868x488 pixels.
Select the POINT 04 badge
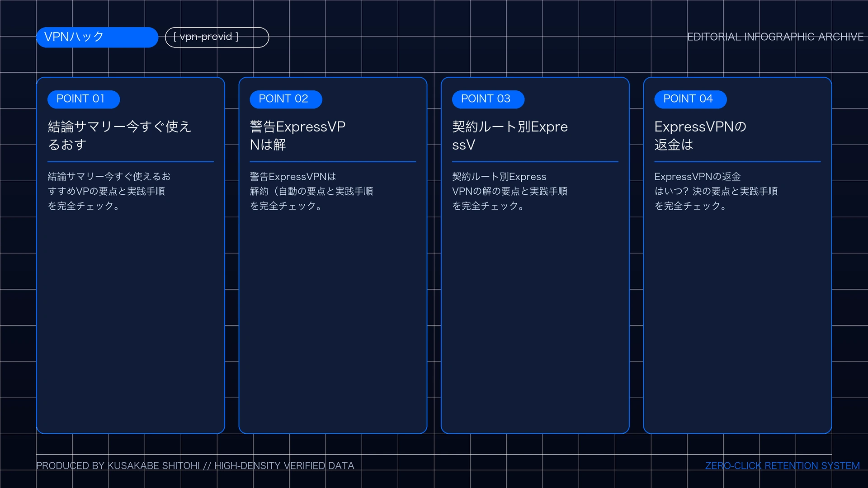690,99
